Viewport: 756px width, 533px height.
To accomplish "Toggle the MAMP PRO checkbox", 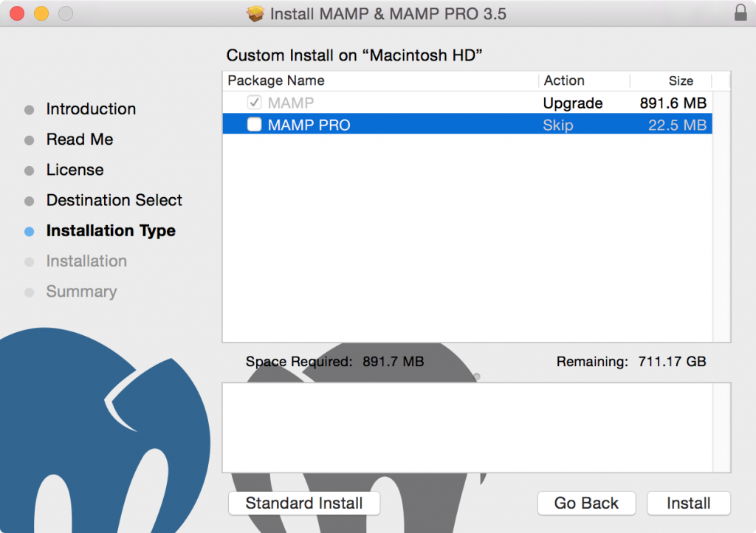I will (254, 125).
